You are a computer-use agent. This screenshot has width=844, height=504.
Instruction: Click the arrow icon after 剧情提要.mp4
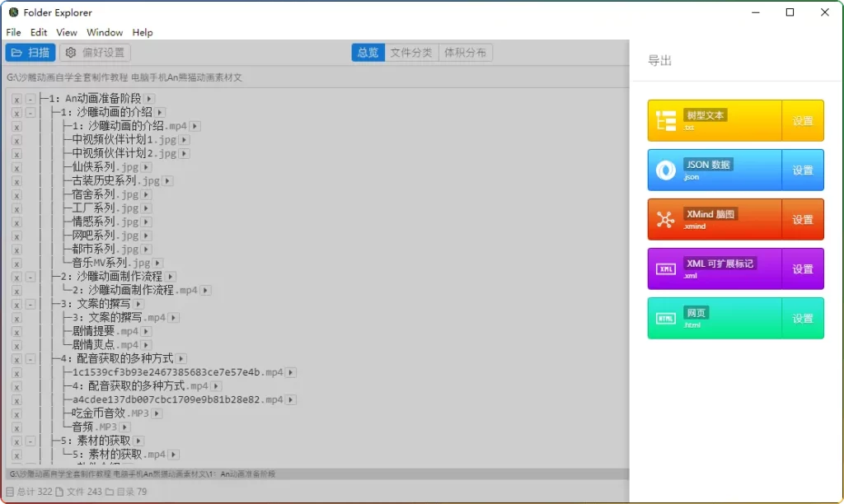tap(147, 332)
